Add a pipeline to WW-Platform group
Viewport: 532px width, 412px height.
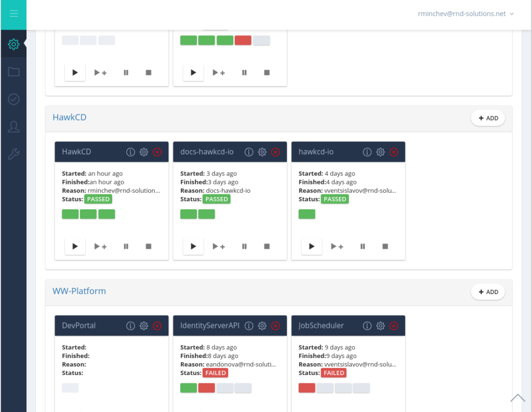point(488,291)
